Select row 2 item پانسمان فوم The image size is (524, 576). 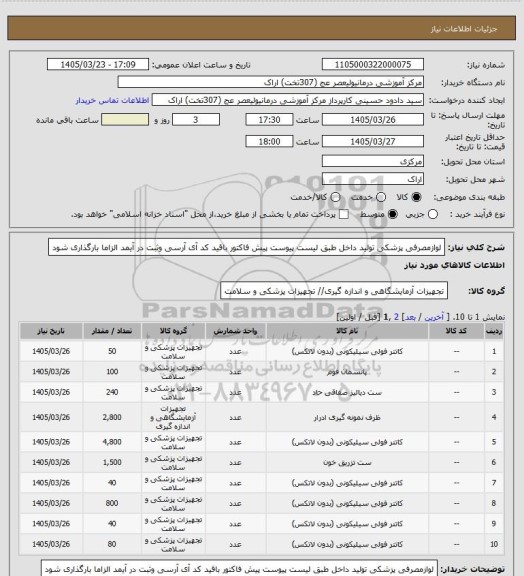coord(347,372)
